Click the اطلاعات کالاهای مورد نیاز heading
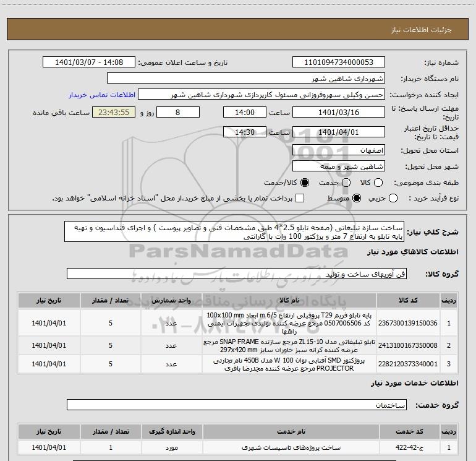 413,252
